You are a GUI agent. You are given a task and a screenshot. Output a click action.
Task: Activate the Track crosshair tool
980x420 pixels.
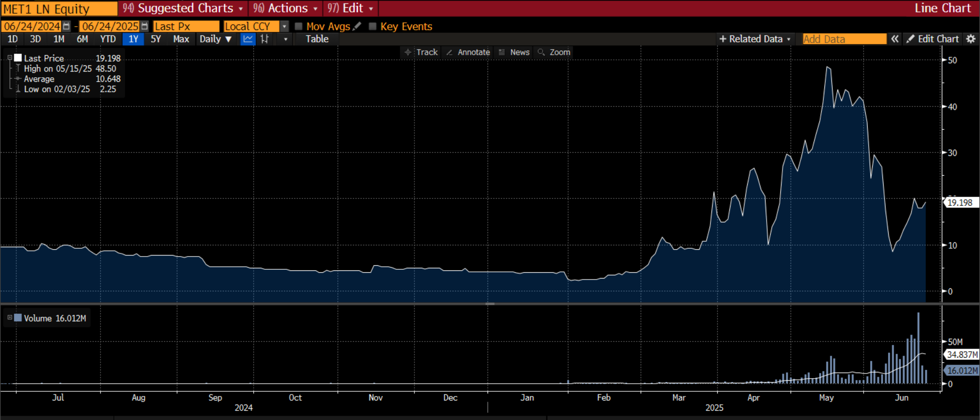click(421, 52)
